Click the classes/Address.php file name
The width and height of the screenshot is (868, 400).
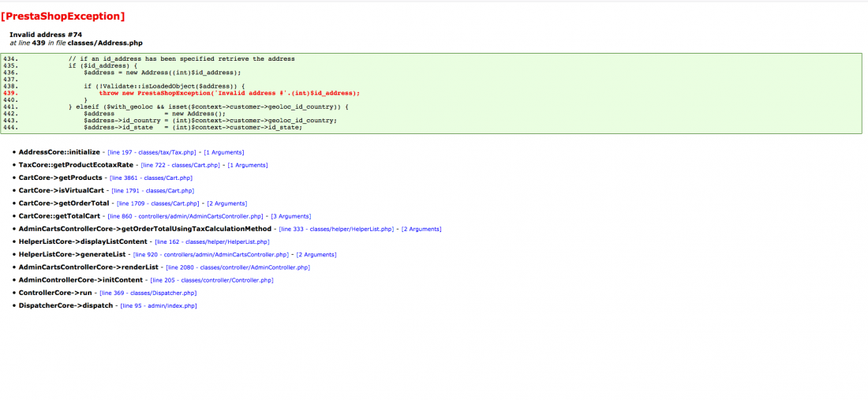[105, 43]
